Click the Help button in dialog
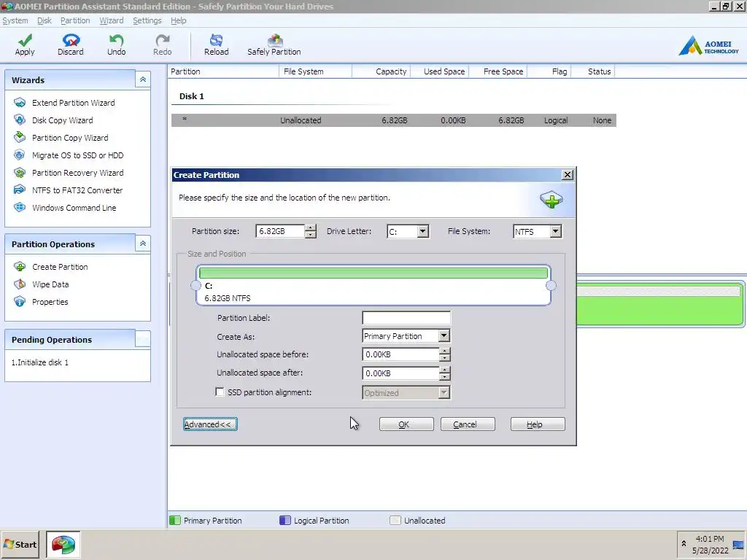The height and width of the screenshot is (560, 747). coord(538,424)
